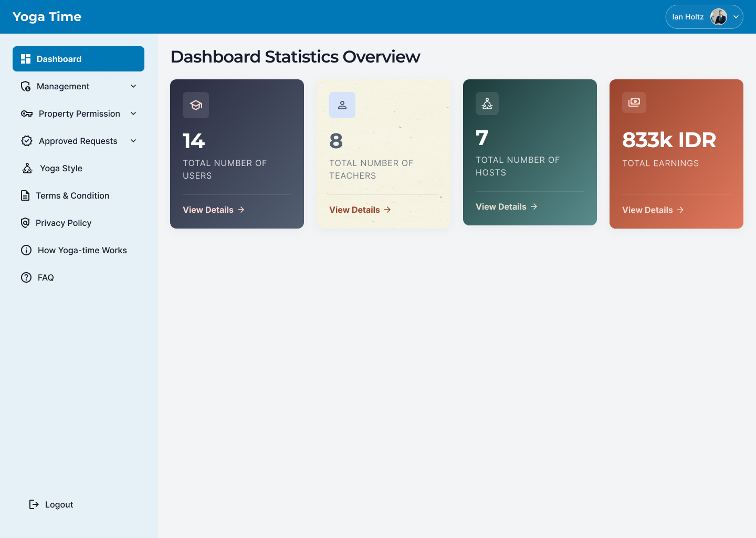Click the person icon on teachers card
Viewport: 756px width, 538px height.
coord(342,105)
